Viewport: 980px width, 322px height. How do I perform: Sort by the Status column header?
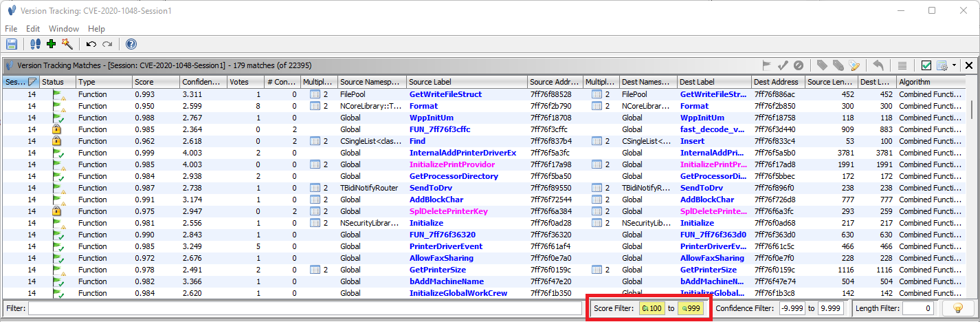57,82
